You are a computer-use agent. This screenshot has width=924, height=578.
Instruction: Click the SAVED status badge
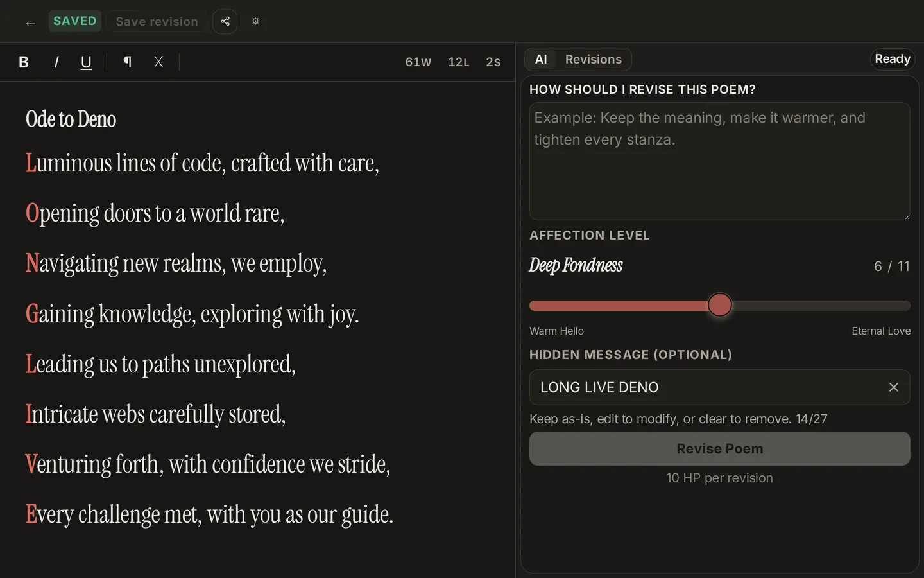pos(75,21)
